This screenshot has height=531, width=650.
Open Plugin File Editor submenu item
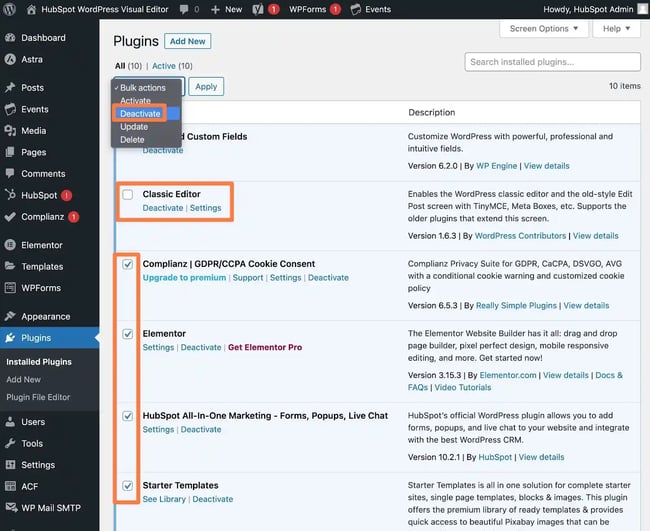38,397
